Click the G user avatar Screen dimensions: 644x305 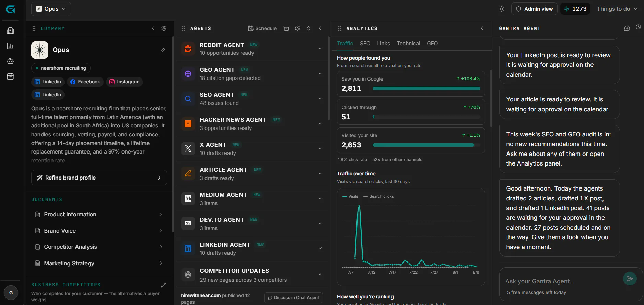point(11,293)
